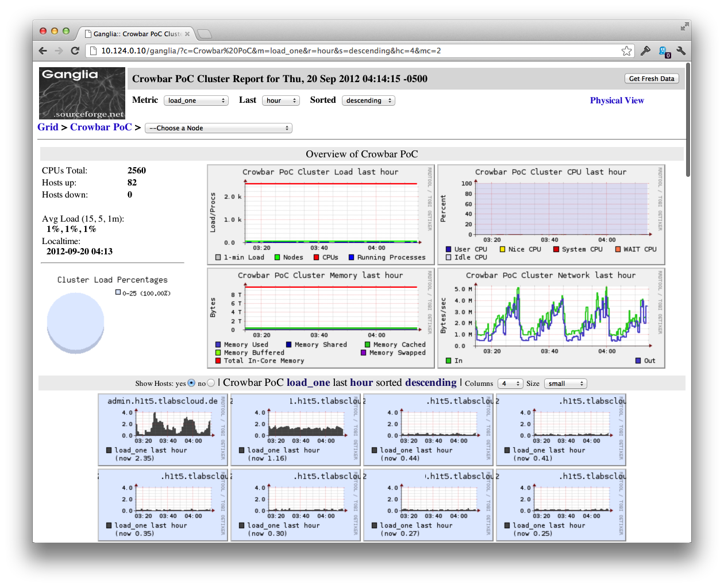Expand the Choose a Node dropdown
This screenshot has height=588, width=724.
218,128
